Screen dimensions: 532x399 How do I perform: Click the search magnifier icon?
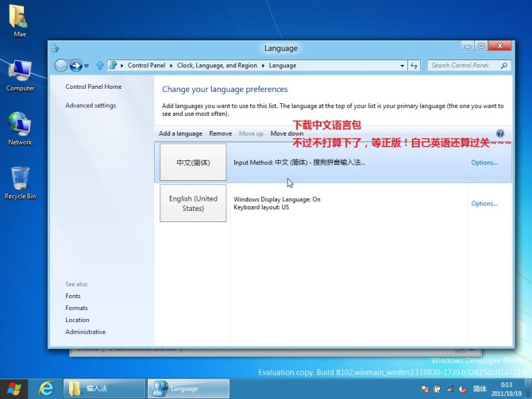504,65
